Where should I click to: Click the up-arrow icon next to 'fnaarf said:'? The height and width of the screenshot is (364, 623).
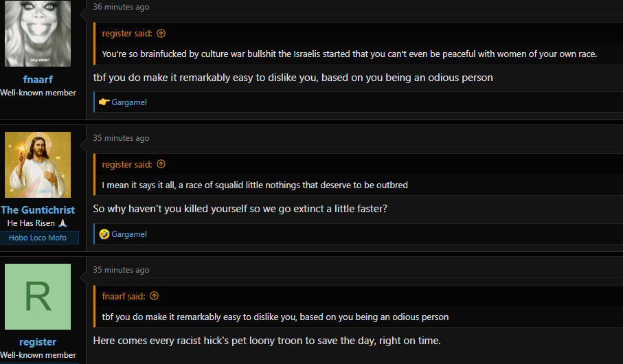[x=154, y=296]
